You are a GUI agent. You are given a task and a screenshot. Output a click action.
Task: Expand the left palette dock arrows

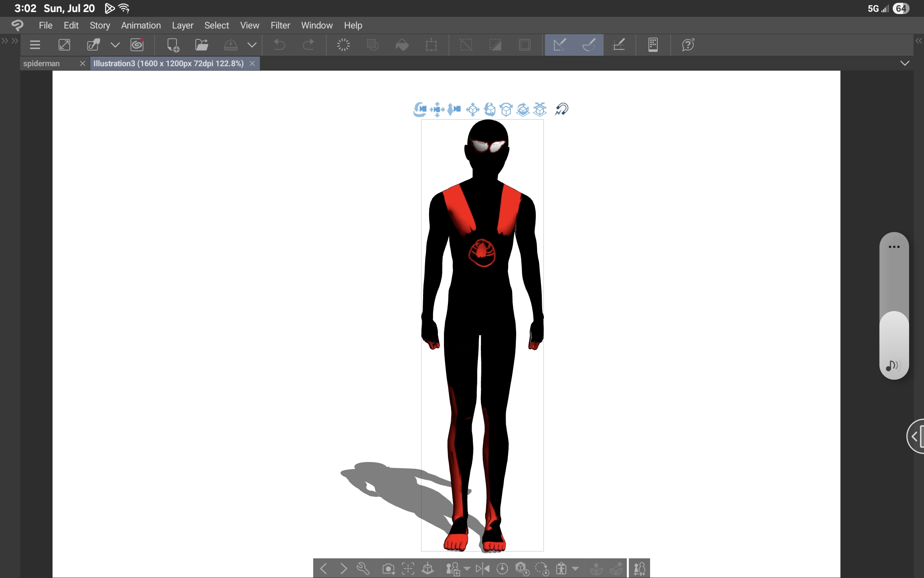(x=5, y=41)
